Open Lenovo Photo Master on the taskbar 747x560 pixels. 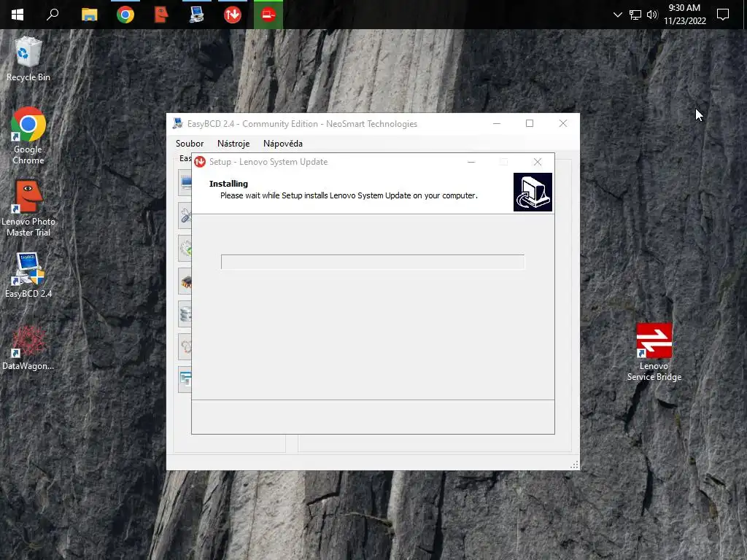(161, 15)
